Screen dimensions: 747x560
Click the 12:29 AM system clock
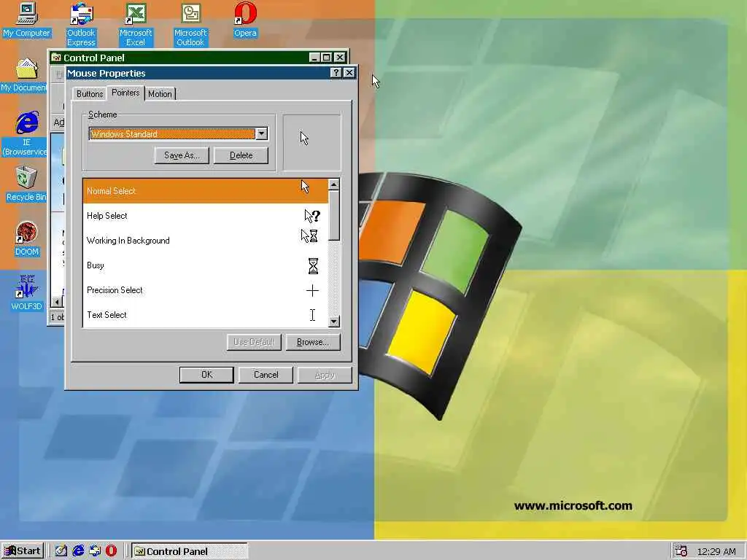716,551
